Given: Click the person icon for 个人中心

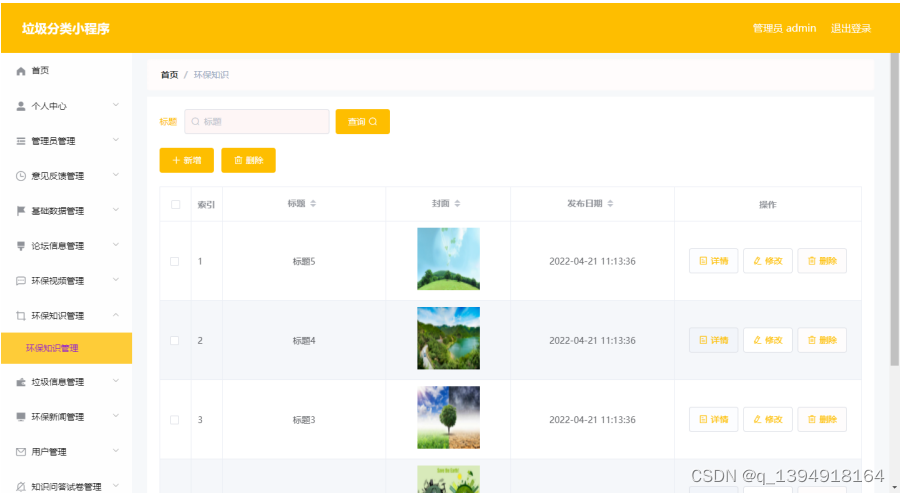Looking at the screenshot, I should coord(21,106).
